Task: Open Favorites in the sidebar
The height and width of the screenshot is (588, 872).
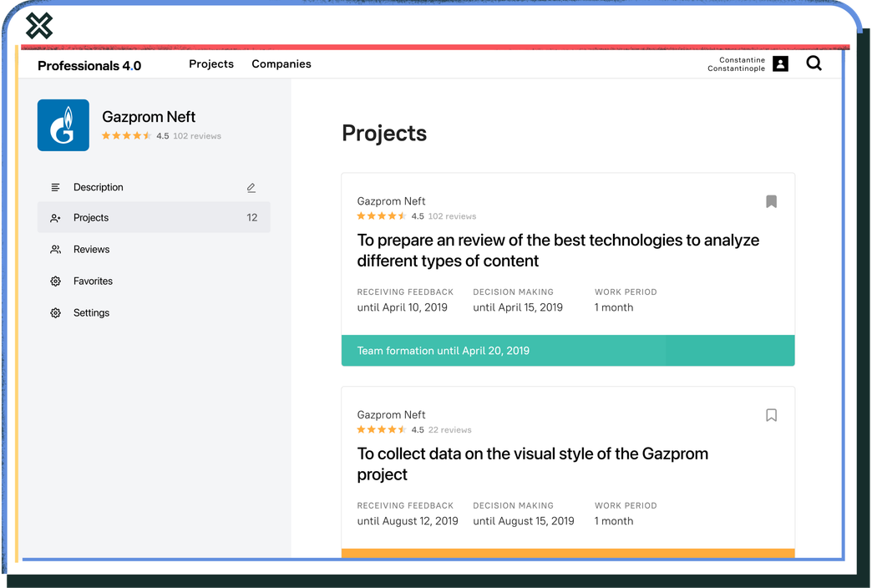Action: [93, 281]
